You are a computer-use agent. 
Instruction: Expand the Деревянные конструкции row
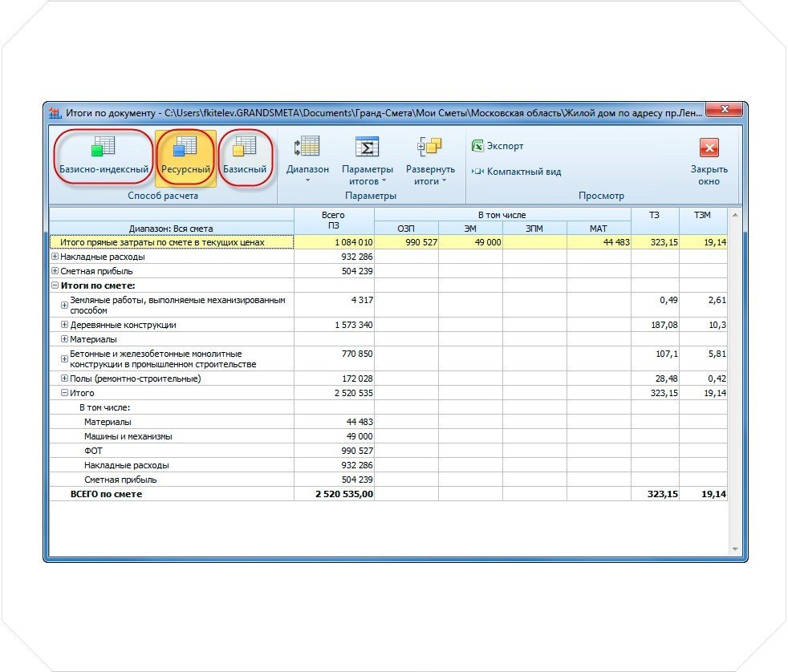tap(64, 325)
